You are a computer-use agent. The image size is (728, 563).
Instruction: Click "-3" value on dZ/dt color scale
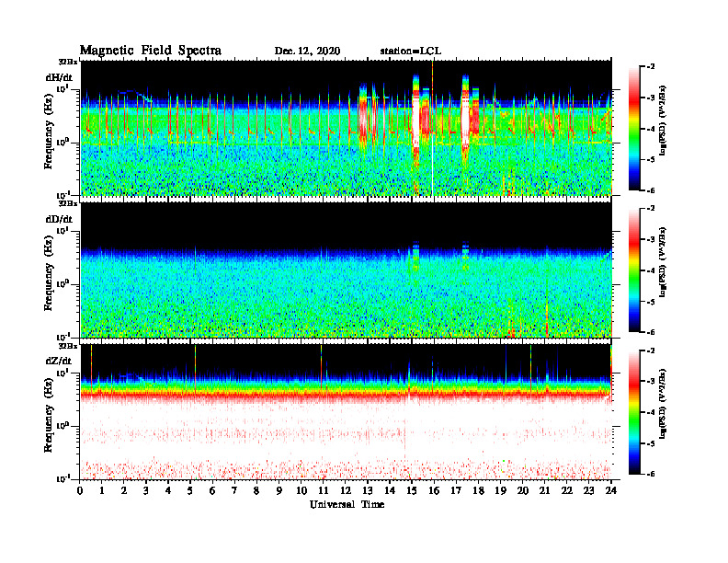pyautogui.click(x=651, y=381)
